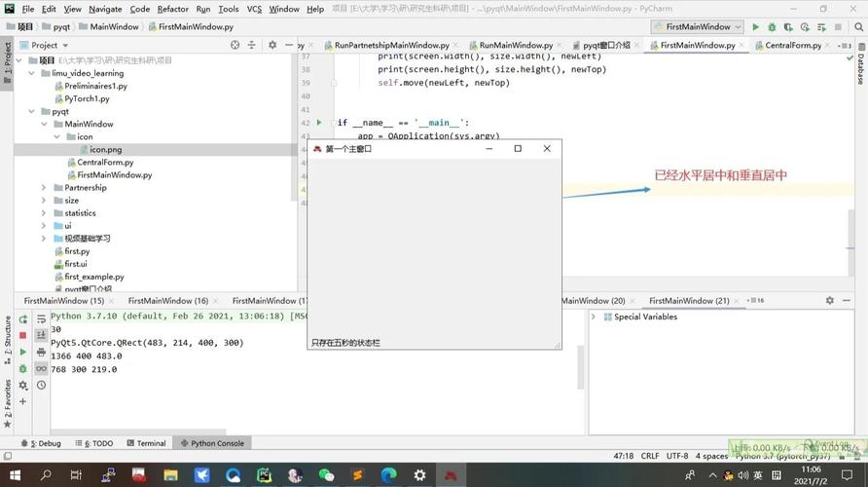Open PyCharm from Windows taskbar
The width and height of the screenshot is (868, 487).
264,474
